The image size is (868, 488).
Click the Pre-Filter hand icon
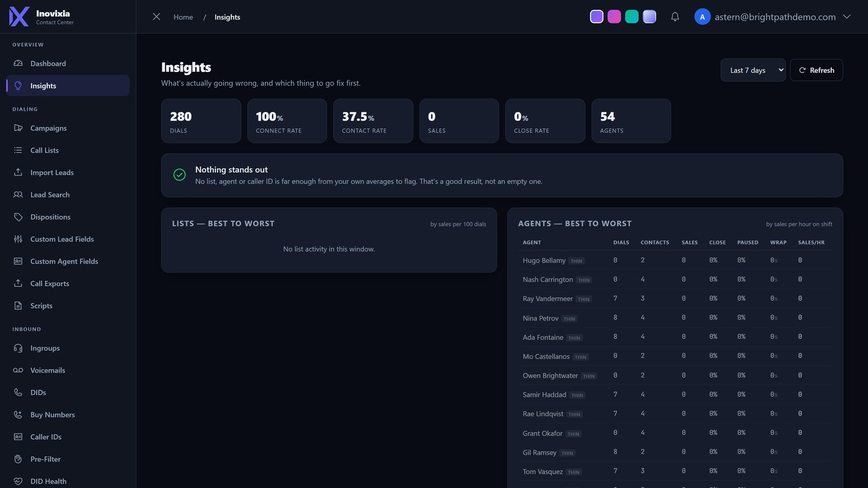18,459
